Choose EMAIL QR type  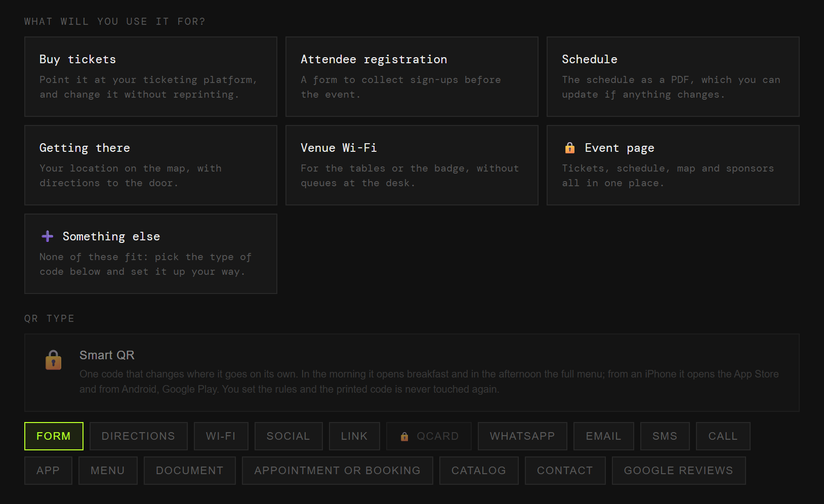click(604, 436)
